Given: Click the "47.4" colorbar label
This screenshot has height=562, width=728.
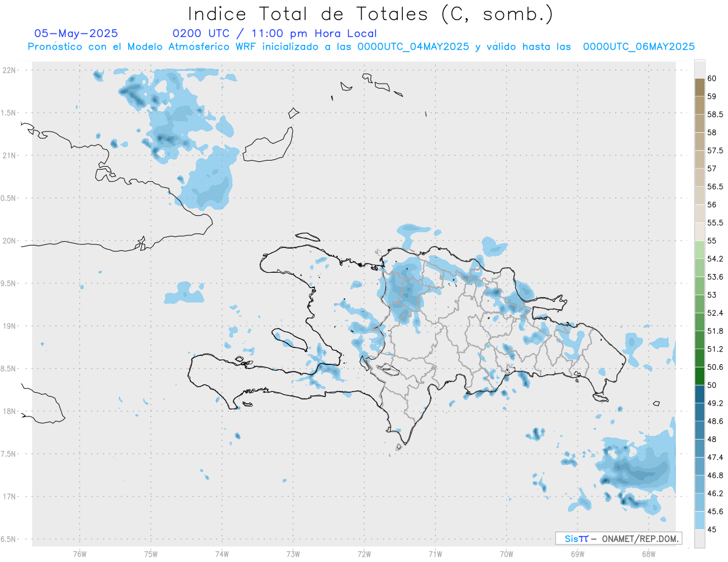Looking at the screenshot, I should click(x=715, y=457).
